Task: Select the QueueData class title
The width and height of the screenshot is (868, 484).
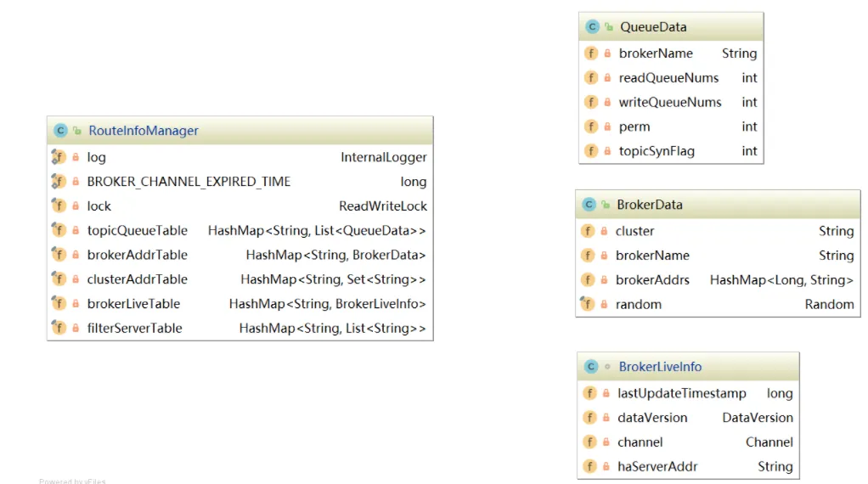Action: point(653,26)
